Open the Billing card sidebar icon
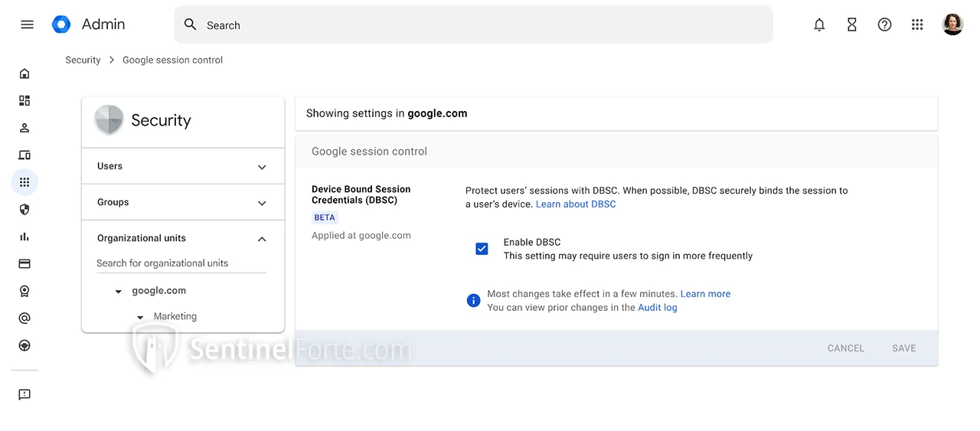Screen dimensions: 980x431 pos(24,264)
